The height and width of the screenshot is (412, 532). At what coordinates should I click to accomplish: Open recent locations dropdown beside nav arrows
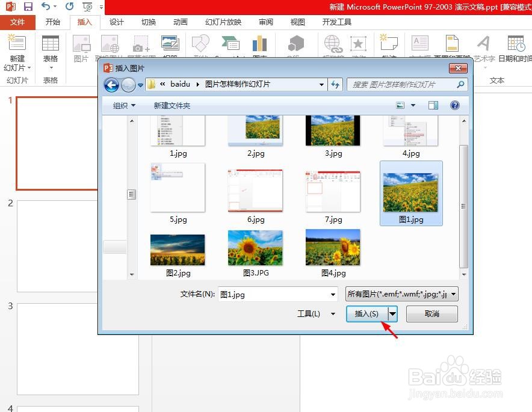click(140, 85)
